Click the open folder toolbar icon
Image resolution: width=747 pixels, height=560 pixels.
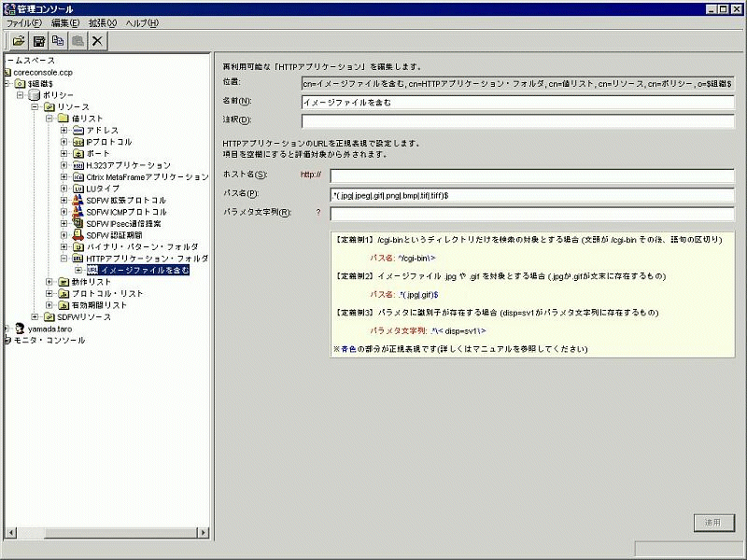tap(18, 41)
